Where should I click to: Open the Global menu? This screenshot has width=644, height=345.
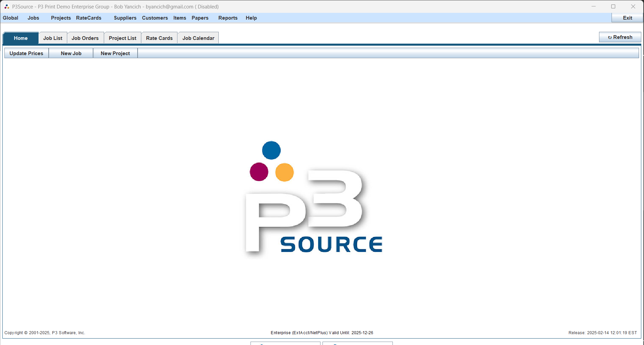(x=10, y=18)
